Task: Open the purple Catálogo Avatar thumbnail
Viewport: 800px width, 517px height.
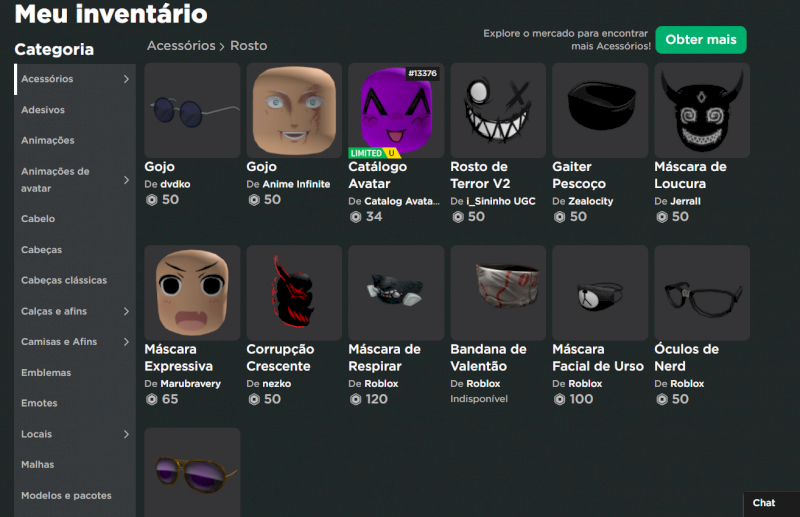Action: coord(396,110)
